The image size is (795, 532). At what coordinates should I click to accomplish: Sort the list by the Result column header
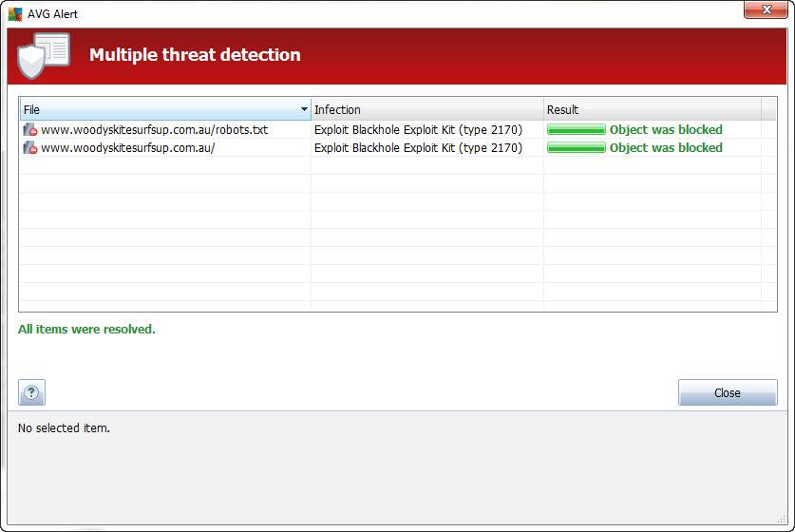651,110
